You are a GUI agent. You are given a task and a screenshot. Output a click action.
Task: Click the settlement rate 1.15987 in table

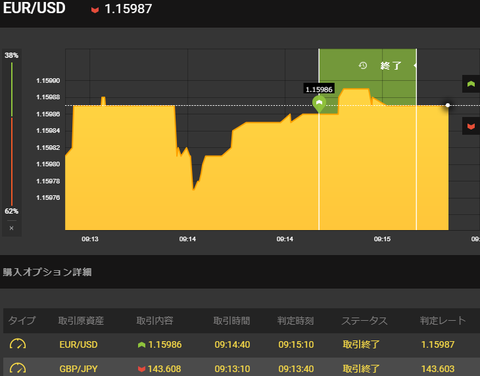click(x=438, y=344)
